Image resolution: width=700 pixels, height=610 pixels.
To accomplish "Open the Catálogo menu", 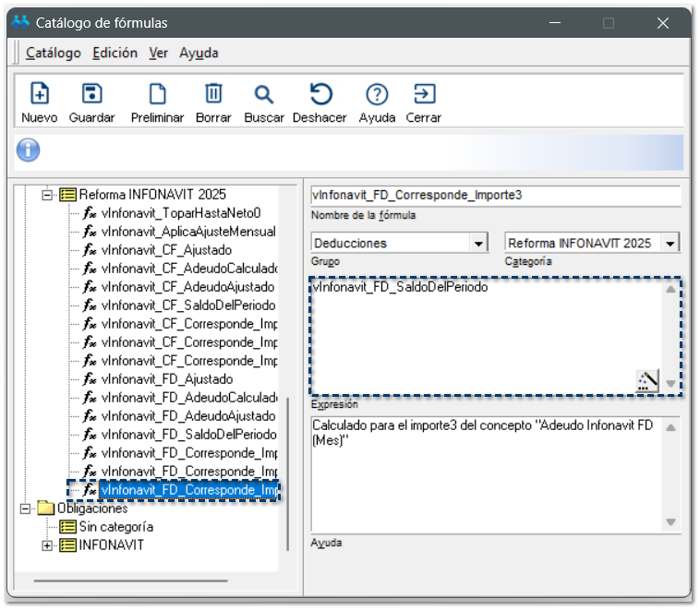I will [54, 53].
